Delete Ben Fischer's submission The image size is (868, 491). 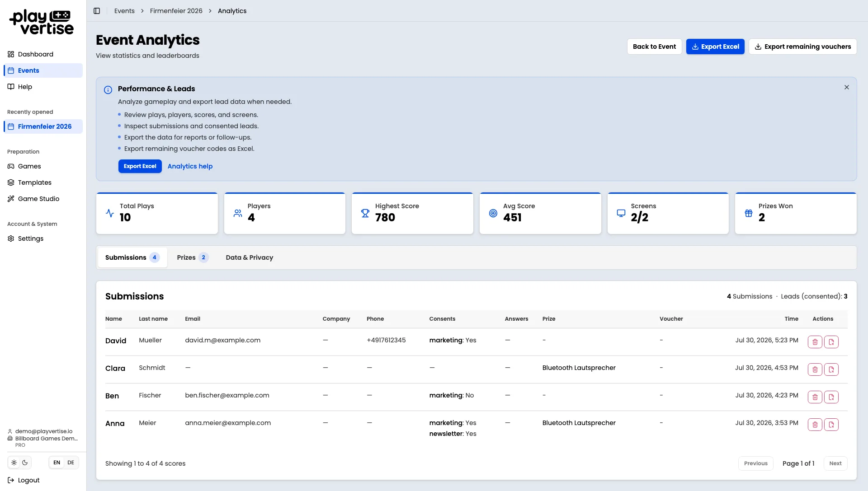click(815, 397)
